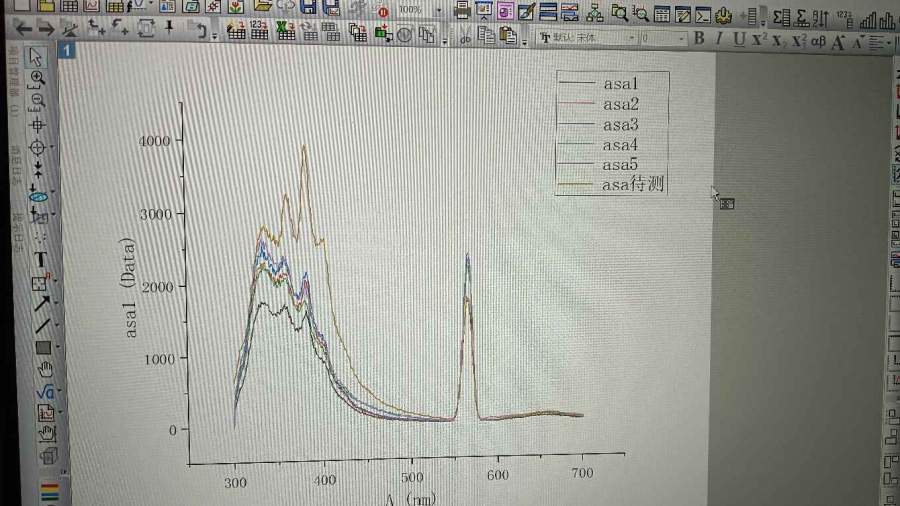
Task: Click the Print icon in toolbar
Action: pyautogui.click(x=462, y=12)
